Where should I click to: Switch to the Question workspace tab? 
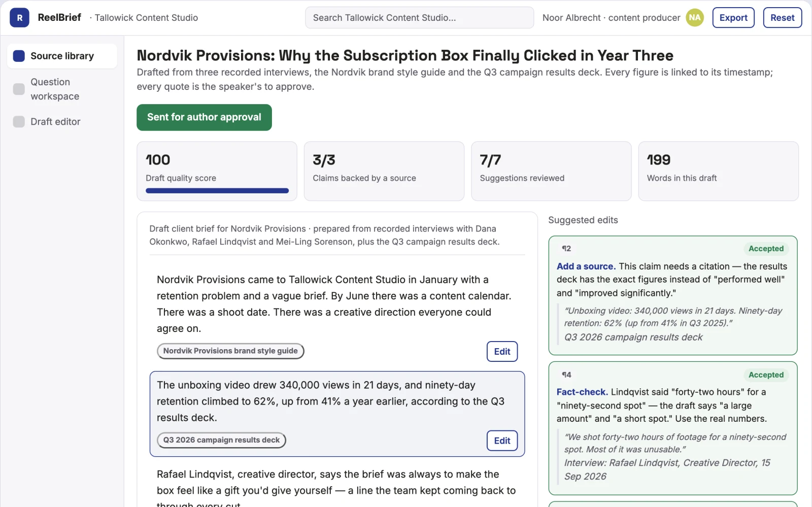[x=62, y=89]
